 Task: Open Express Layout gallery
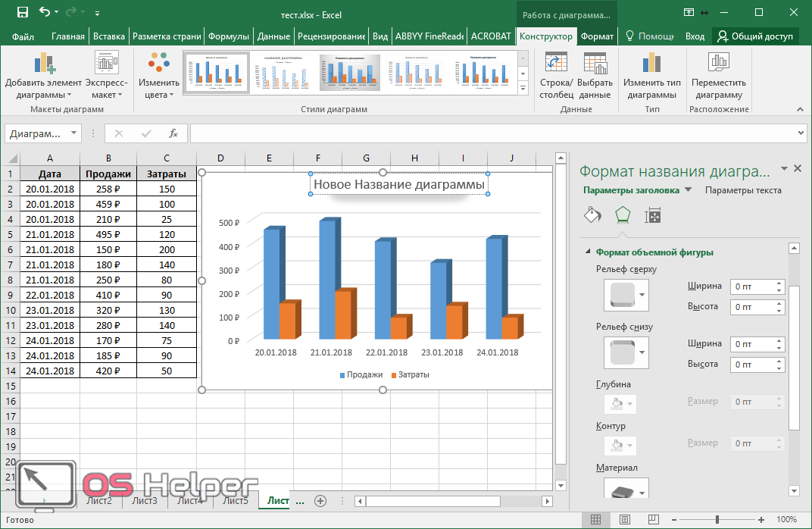tap(106, 64)
